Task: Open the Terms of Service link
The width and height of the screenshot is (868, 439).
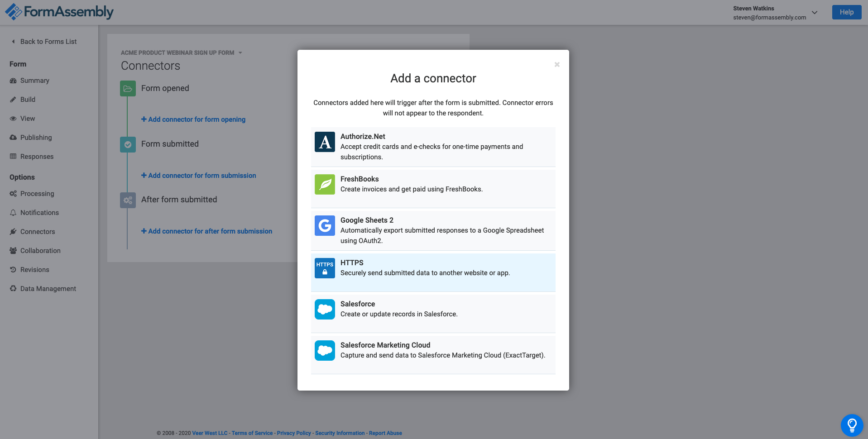Action: (252, 433)
